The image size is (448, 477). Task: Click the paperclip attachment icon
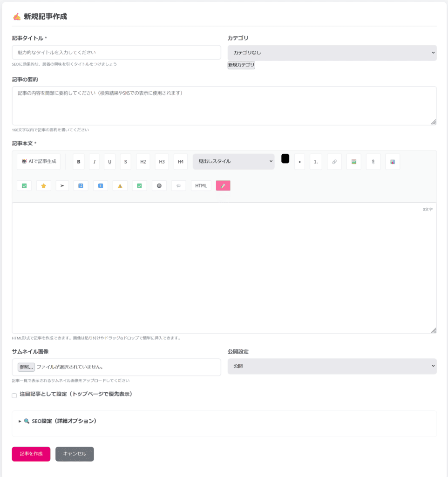coord(373,162)
